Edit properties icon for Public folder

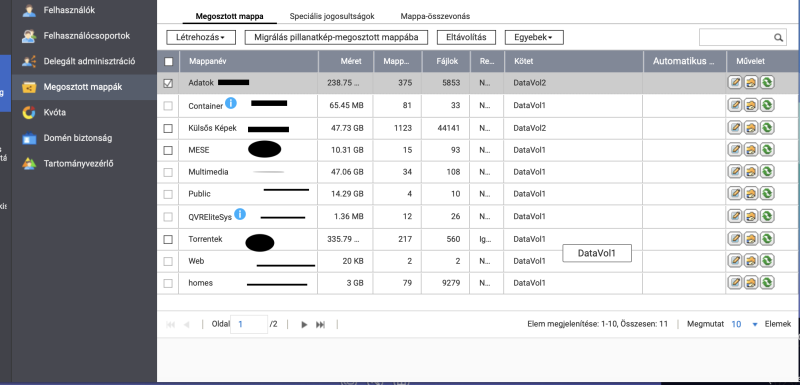coord(734,194)
